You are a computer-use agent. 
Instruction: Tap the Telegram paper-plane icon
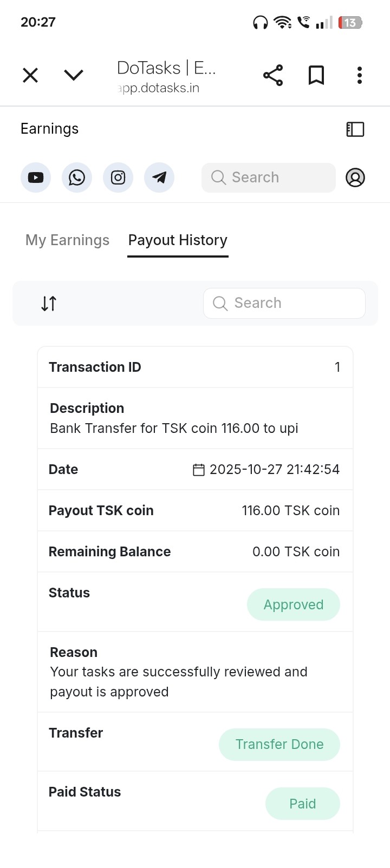(159, 177)
